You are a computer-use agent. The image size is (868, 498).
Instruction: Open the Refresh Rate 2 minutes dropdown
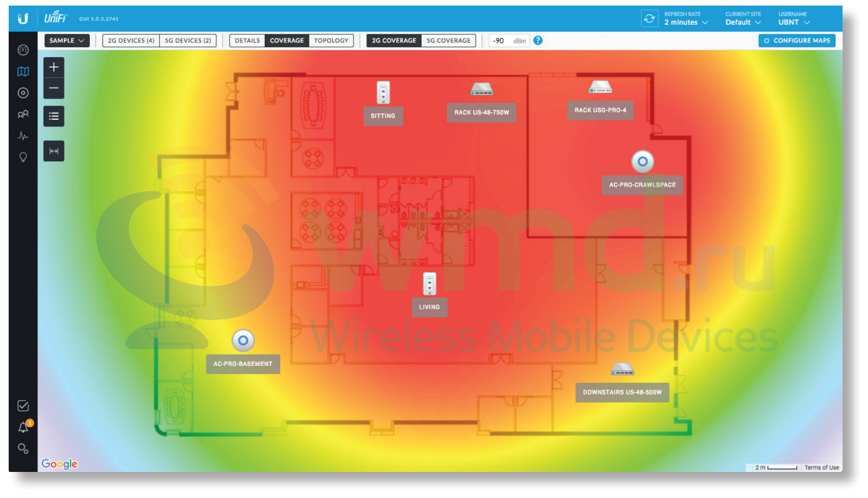(x=686, y=19)
